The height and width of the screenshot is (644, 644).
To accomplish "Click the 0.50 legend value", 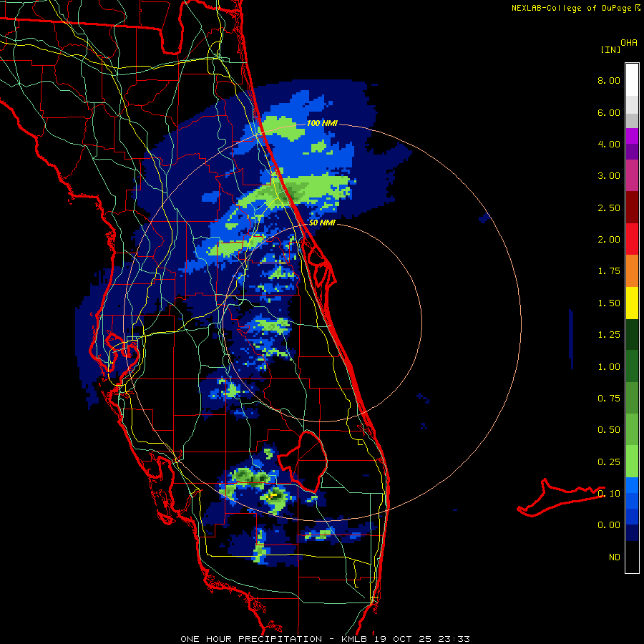I will tap(609, 430).
